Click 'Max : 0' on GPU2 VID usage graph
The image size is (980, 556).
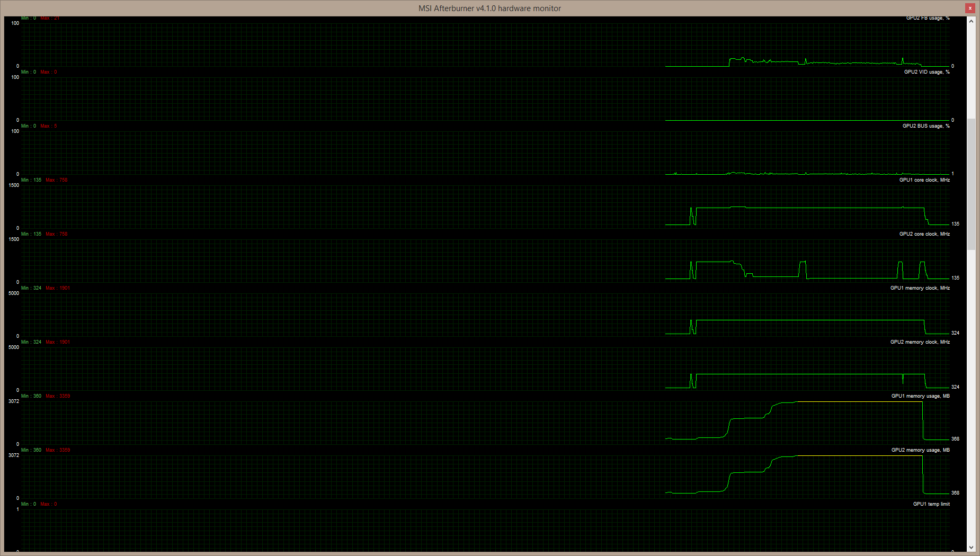[x=49, y=72]
